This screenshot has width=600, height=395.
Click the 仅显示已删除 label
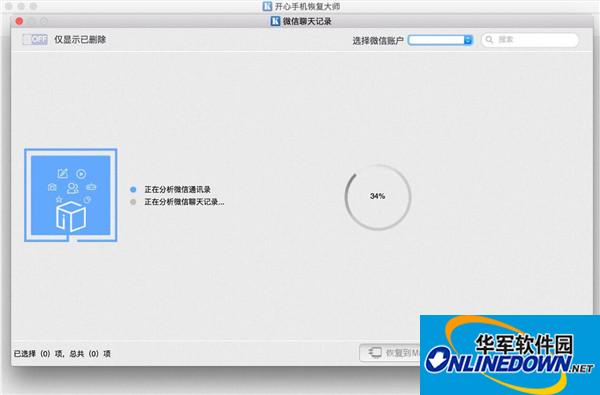pos(80,39)
